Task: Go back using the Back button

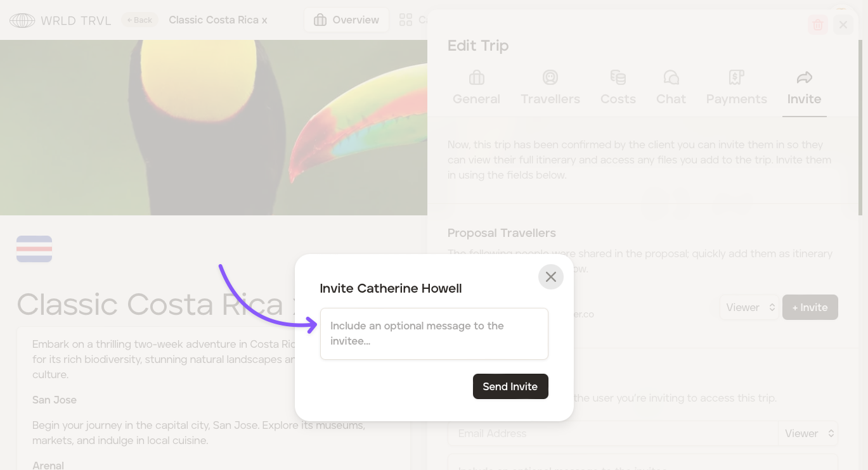Action: coord(139,20)
